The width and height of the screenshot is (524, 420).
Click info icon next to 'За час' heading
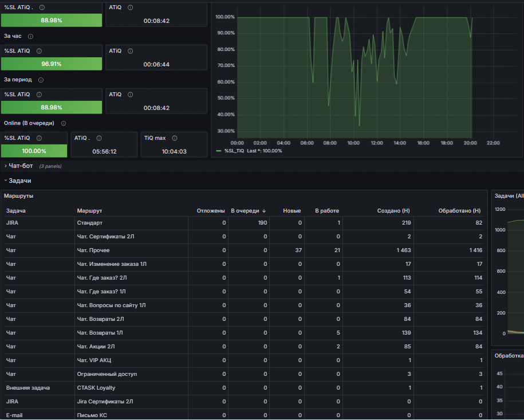coord(30,37)
